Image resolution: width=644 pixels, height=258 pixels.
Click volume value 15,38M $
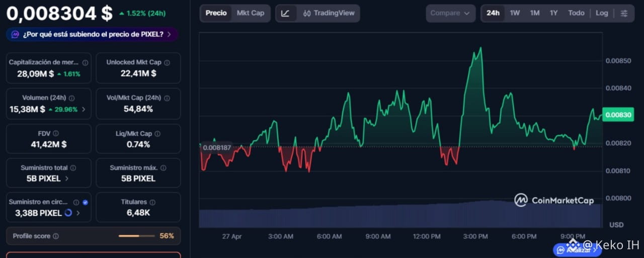pos(27,109)
